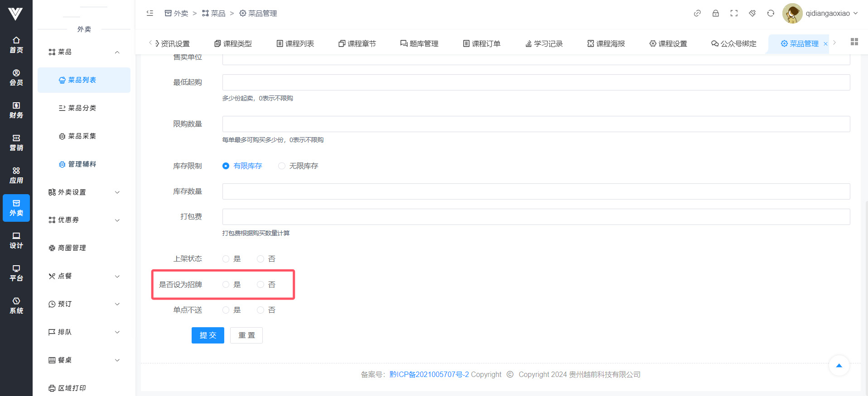
Task: Click the 库存数量 input field
Action: click(536, 191)
